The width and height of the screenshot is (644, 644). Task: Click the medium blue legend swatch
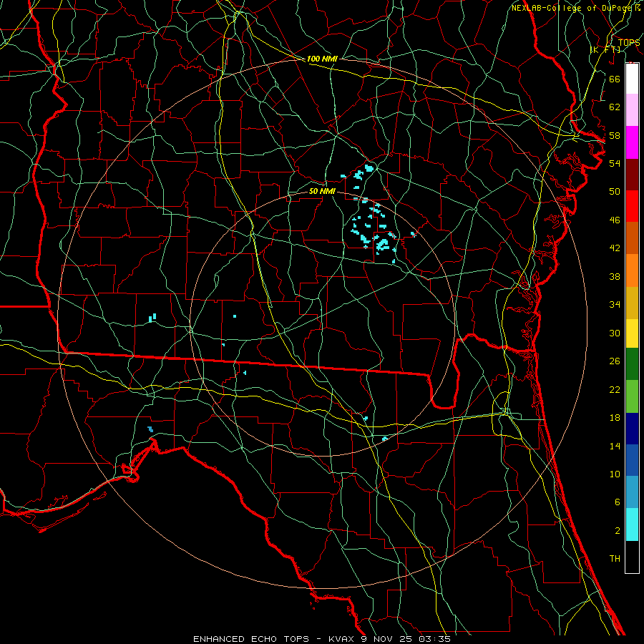[632, 460]
